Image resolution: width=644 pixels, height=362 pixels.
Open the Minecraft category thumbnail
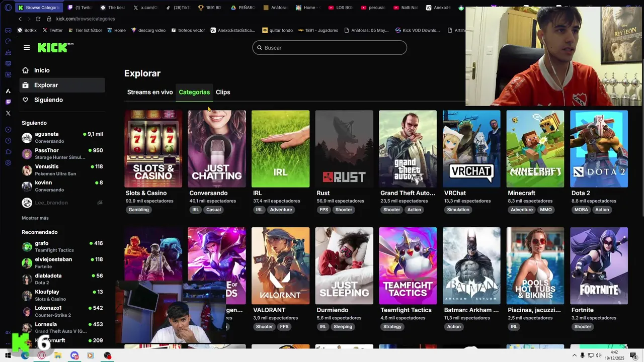(535, 149)
